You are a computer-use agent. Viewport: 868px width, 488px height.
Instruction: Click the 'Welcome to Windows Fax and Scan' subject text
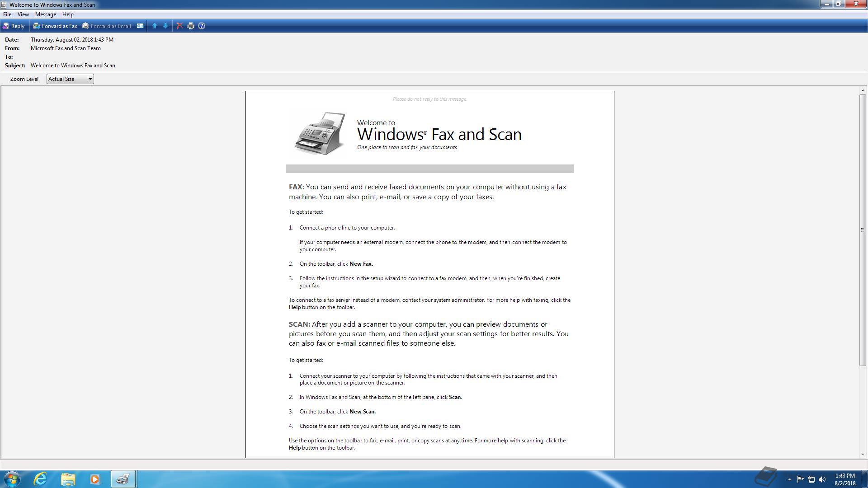(73, 66)
